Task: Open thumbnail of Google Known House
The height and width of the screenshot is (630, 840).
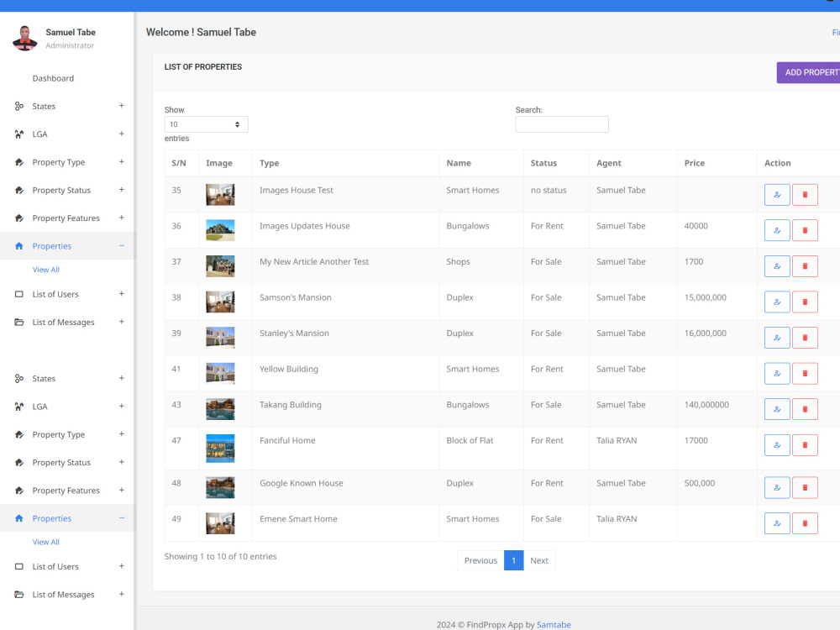Action: tap(220, 487)
